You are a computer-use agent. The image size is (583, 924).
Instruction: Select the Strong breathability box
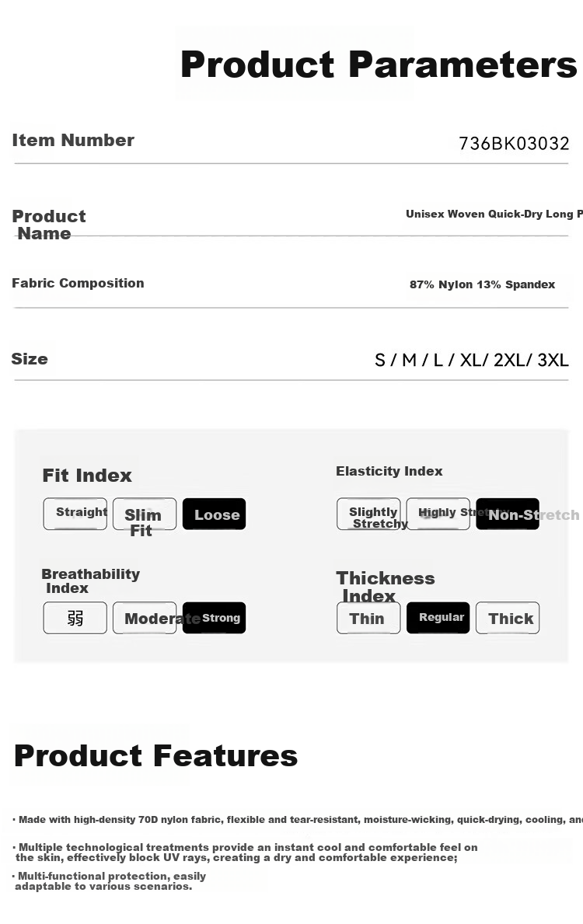coord(214,618)
